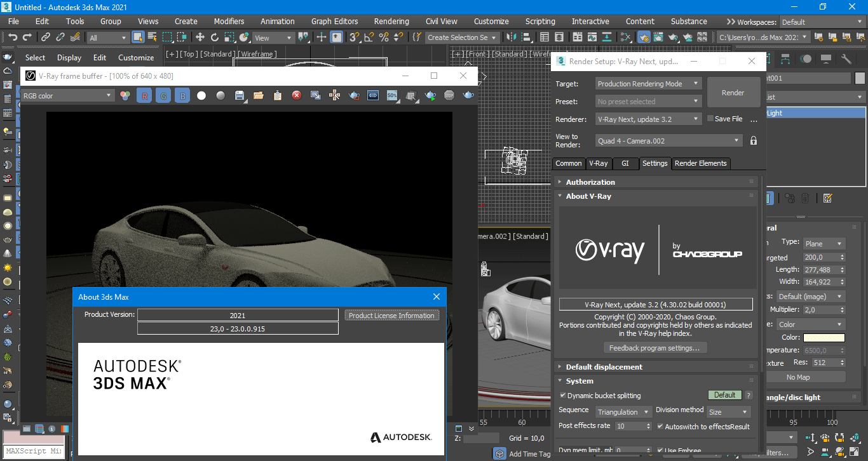This screenshot has height=461, width=868.
Task: Open the Renderer dropdown showing V-Ray Next
Action: click(x=648, y=119)
